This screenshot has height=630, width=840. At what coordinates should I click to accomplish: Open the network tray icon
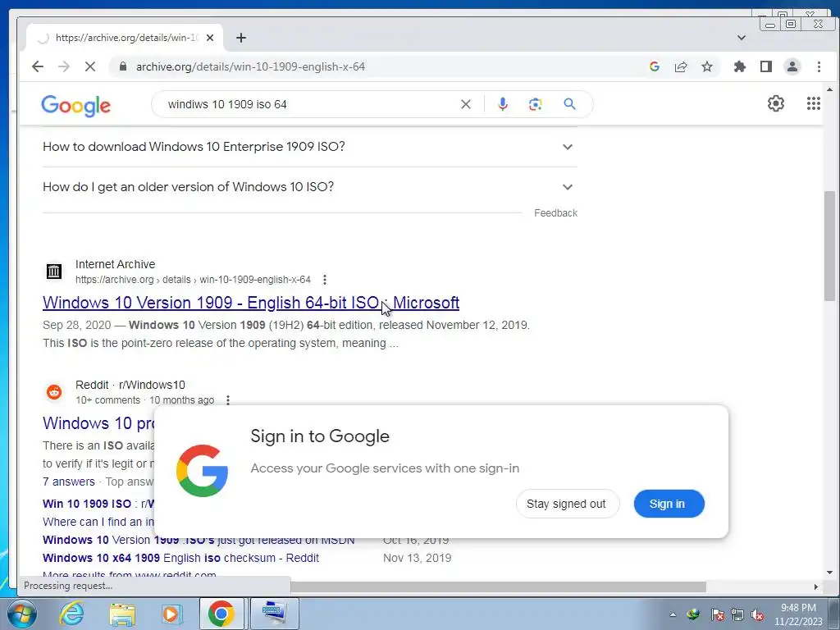pos(737,614)
